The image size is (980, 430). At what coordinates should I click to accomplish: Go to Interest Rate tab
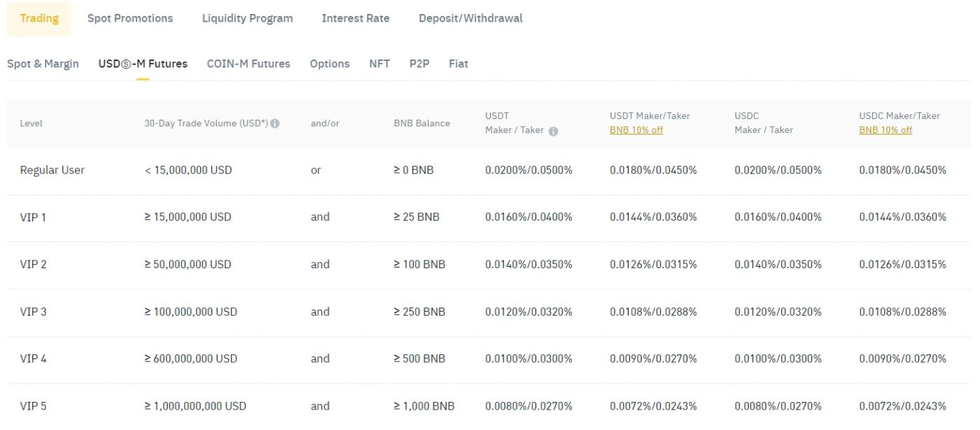[356, 18]
